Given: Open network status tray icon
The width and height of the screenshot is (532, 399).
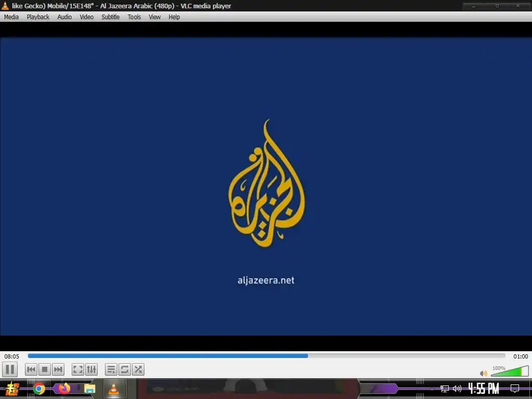Looking at the screenshot, I should click(445, 389).
